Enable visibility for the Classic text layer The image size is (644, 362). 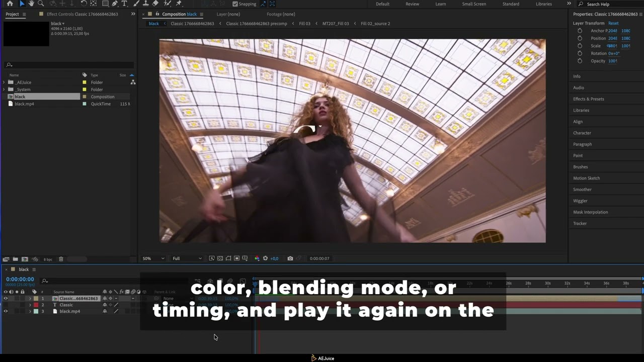(6, 305)
